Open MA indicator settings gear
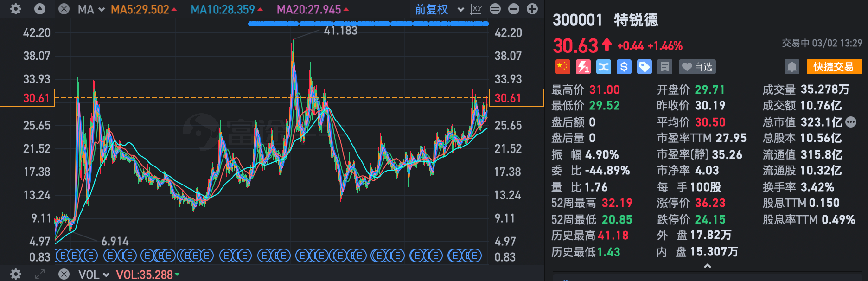Screen dimensions: 868x281 16,9
